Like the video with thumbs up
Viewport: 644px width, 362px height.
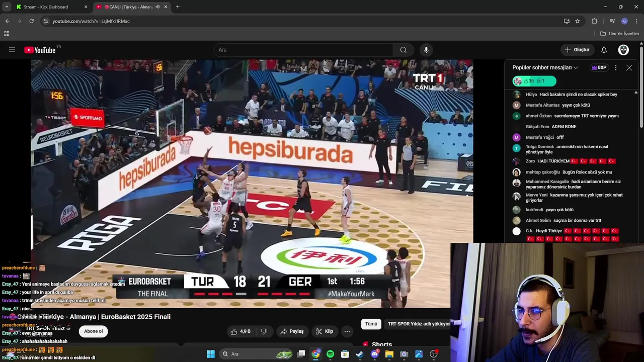click(240, 331)
